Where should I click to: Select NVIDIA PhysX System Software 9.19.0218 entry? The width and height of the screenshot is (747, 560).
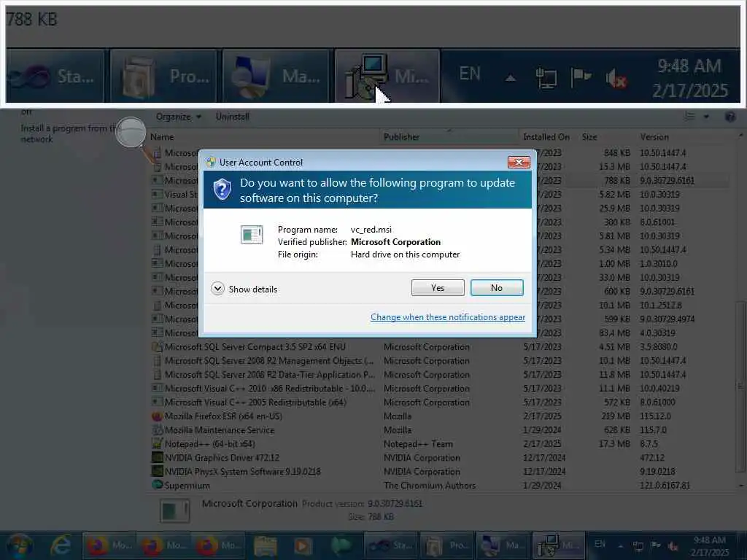click(x=438, y=472)
